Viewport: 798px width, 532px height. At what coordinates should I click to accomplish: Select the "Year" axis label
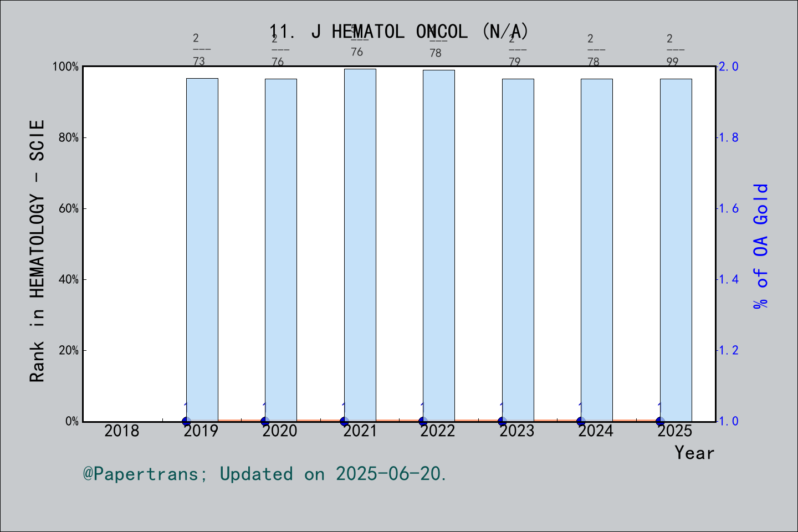click(694, 453)
